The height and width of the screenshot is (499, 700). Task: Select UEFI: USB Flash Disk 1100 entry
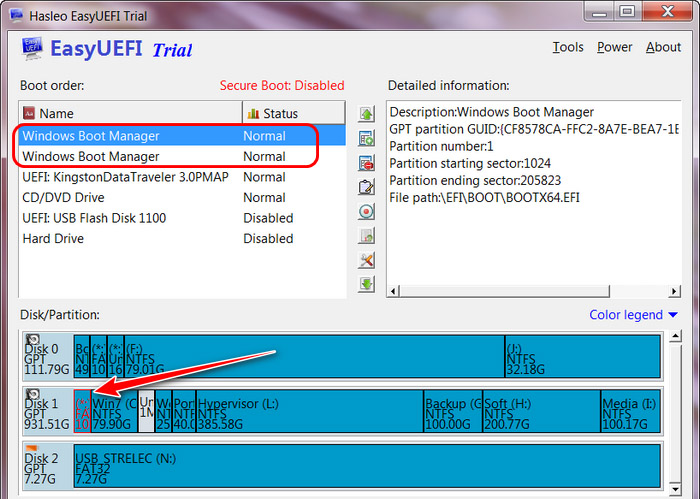tap(182, 218)
